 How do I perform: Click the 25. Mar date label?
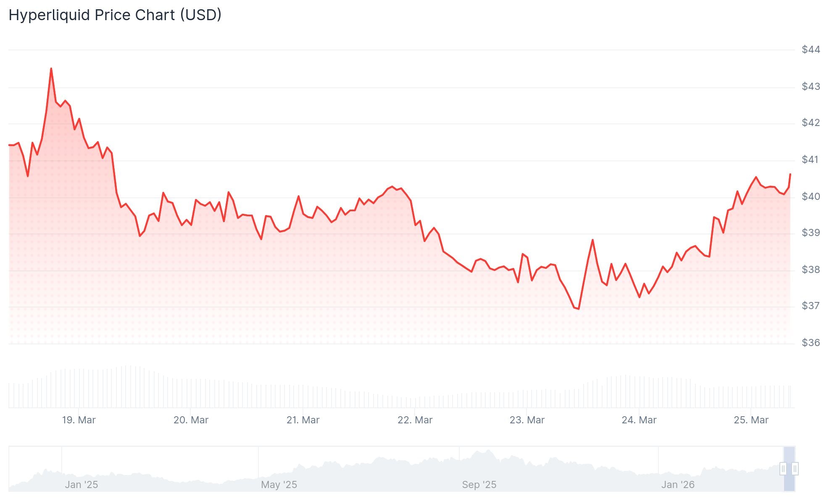751,420
